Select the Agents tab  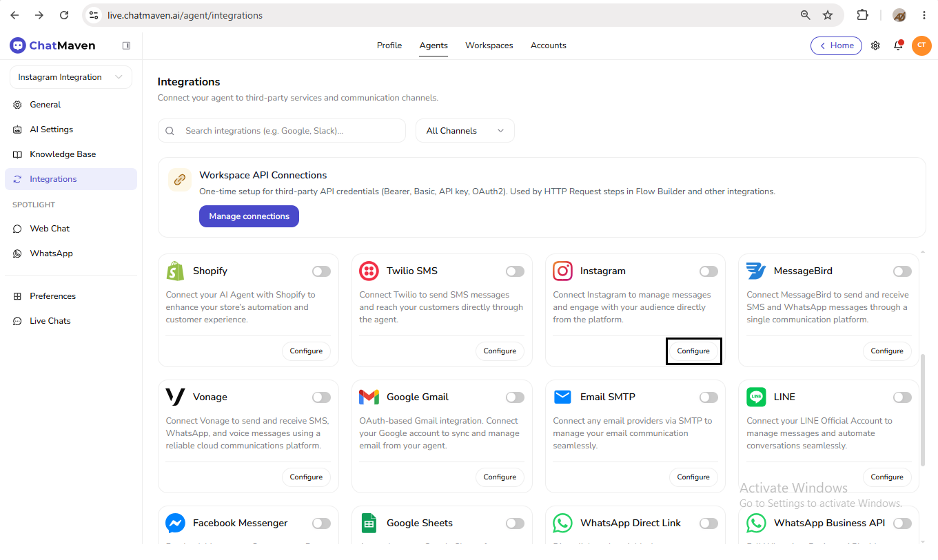click(434, 45)
